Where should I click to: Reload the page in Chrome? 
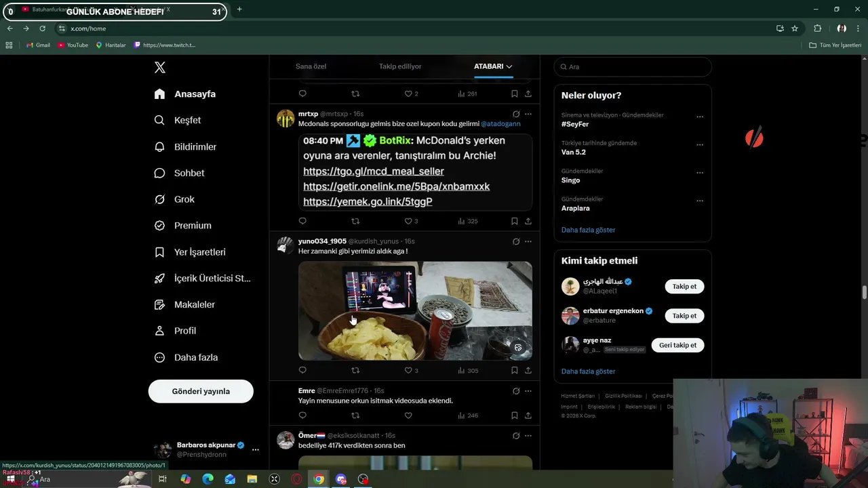[42, 28]
